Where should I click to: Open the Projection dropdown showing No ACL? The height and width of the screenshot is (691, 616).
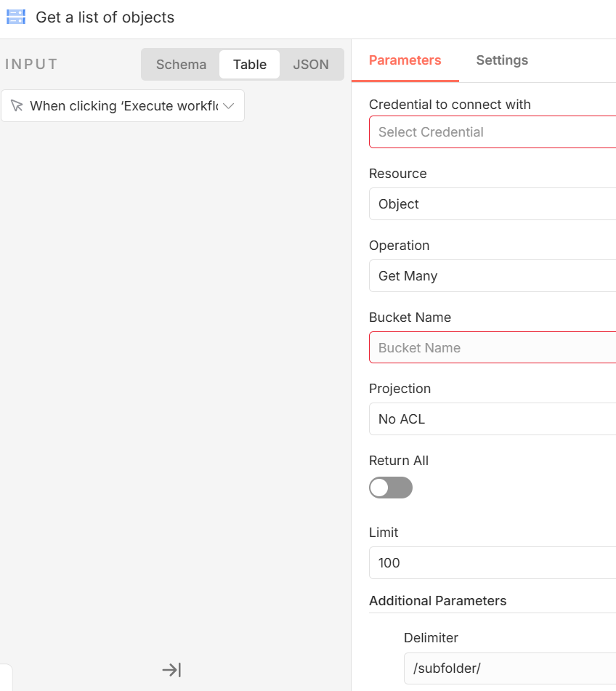click(493, 419)
